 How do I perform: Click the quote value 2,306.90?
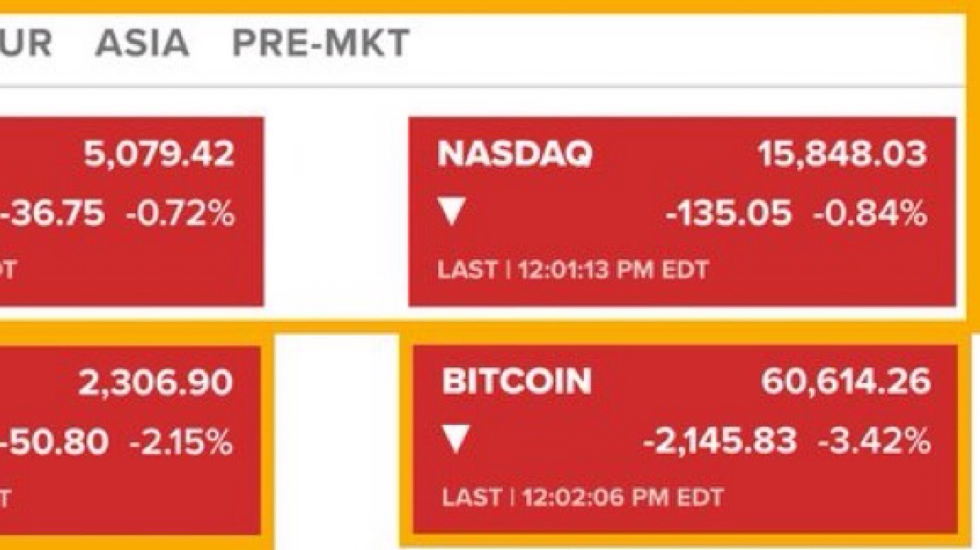point(155,382)
